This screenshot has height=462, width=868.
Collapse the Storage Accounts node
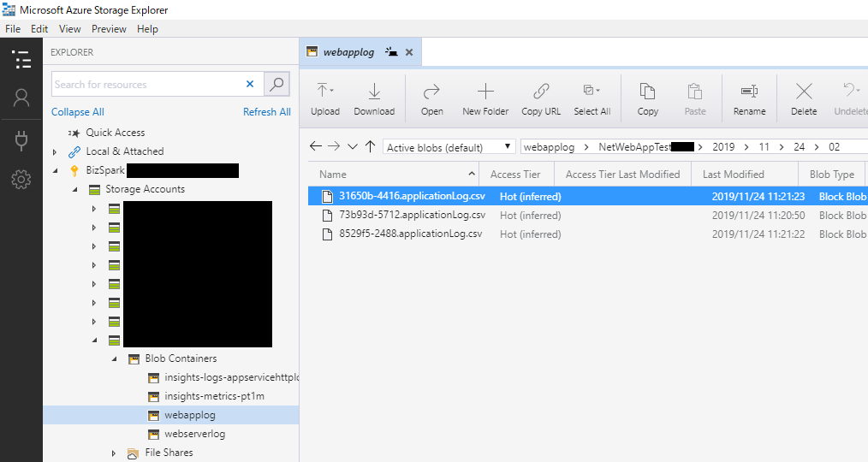[74, 189]
